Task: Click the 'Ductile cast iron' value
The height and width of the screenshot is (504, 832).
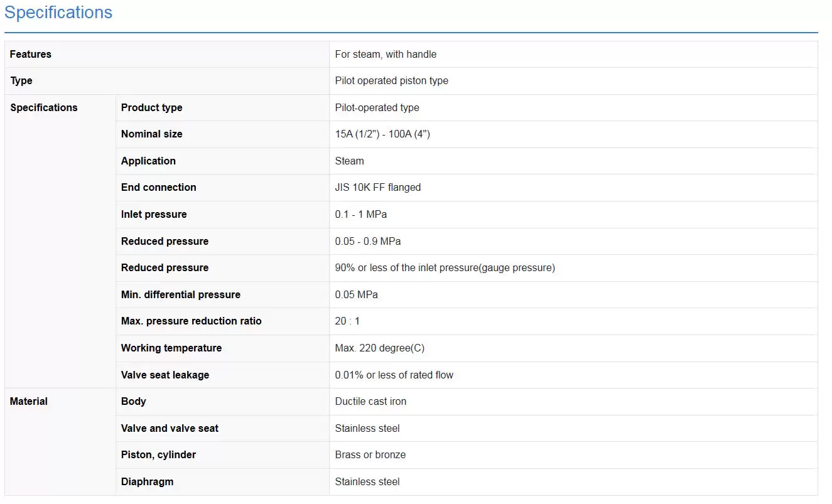Action: tap(370, 402)
